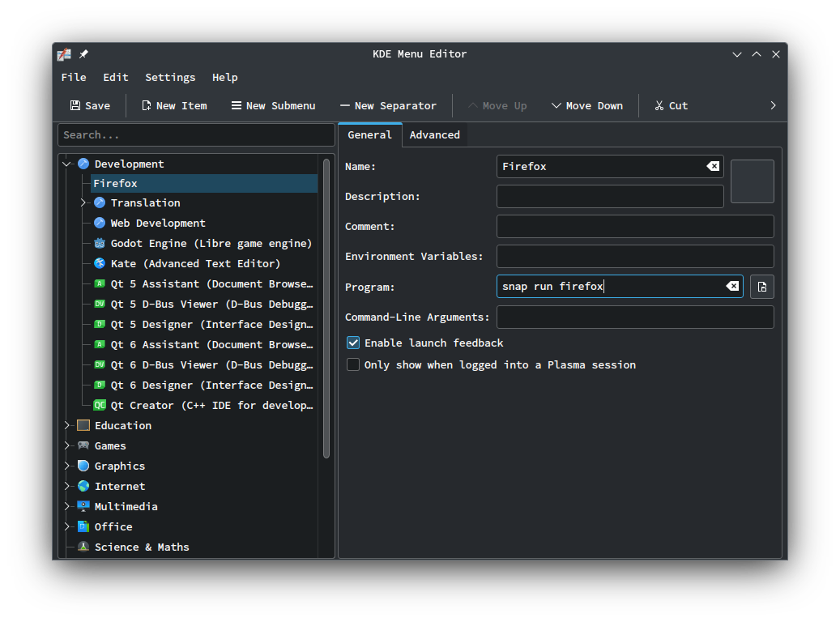Save the menu changes
This screenshot has width=840, height=622.
coord(90,105)
